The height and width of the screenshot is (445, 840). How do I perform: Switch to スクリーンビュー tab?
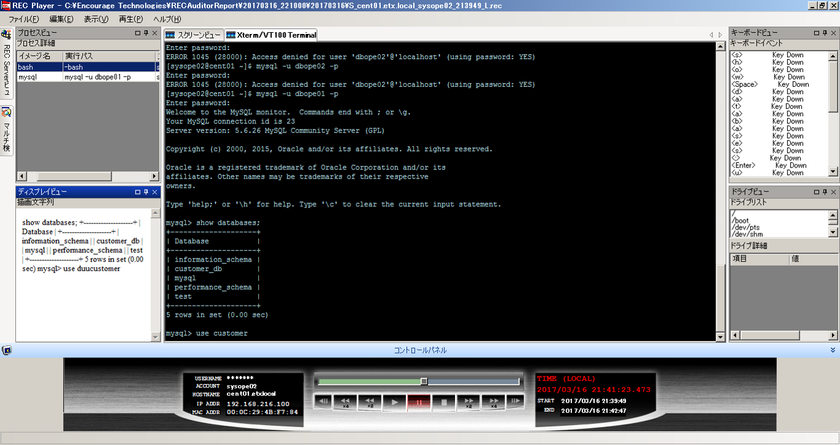click(x=193, y=35)
